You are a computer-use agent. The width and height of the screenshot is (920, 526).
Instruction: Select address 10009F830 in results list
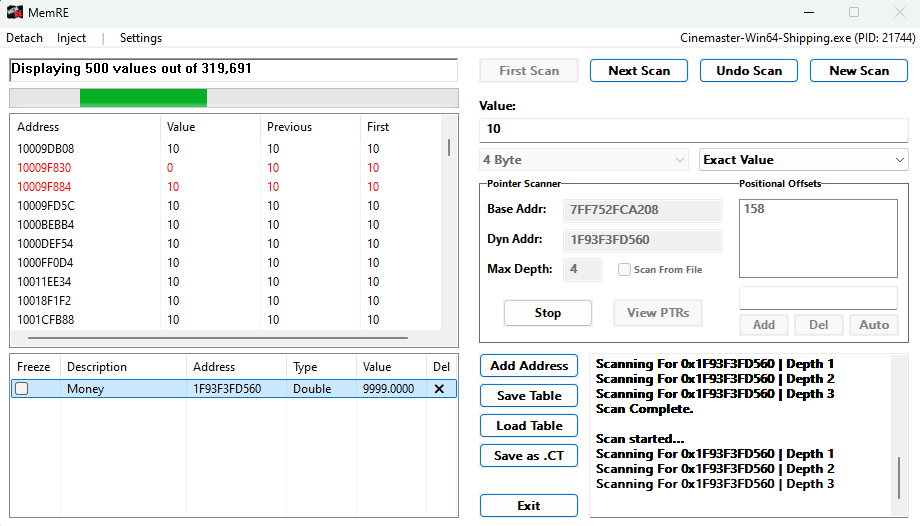45,168
